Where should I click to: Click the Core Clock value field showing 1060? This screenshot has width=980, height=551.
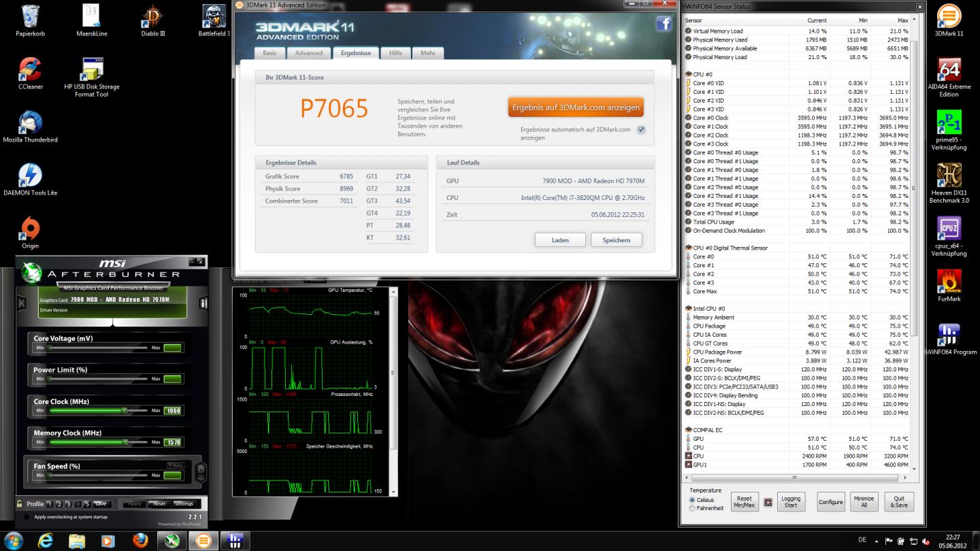click(x=174, y=411)
